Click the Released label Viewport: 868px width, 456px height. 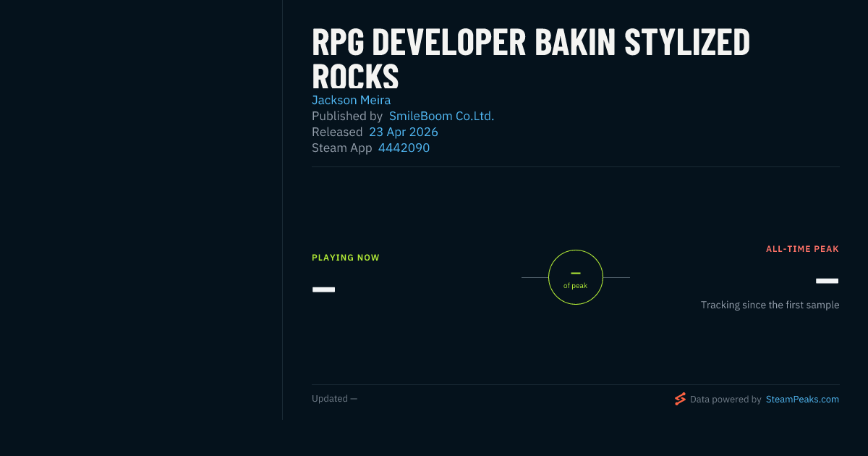[337, 132]
